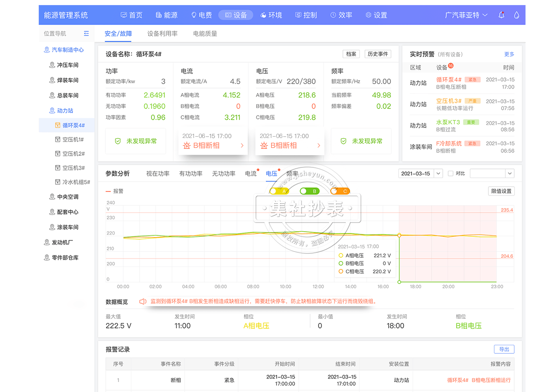Click the shield icon in 功率 status card
Screen dimensions: 547x392
tap(118, 141)
